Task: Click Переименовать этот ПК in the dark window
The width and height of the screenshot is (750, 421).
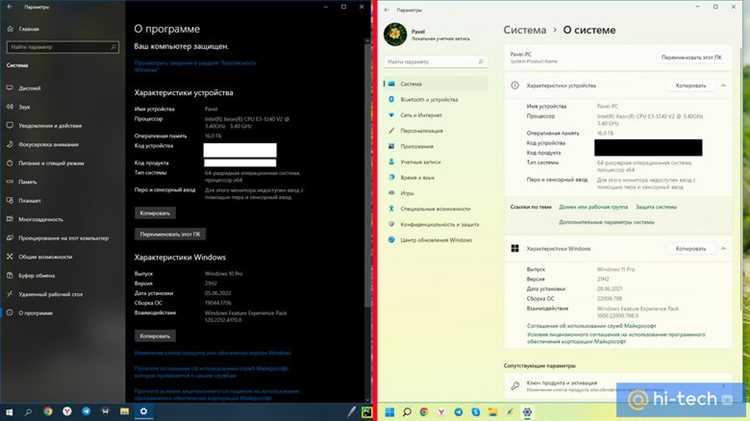Action: click(x=170, y=234)
